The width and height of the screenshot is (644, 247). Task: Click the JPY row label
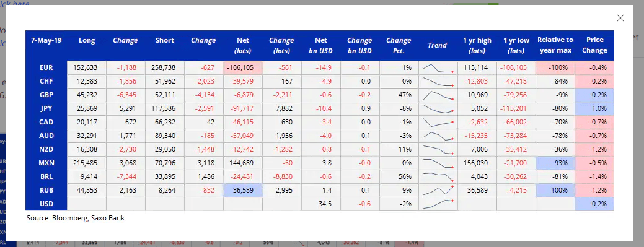(x=46, y=108)
